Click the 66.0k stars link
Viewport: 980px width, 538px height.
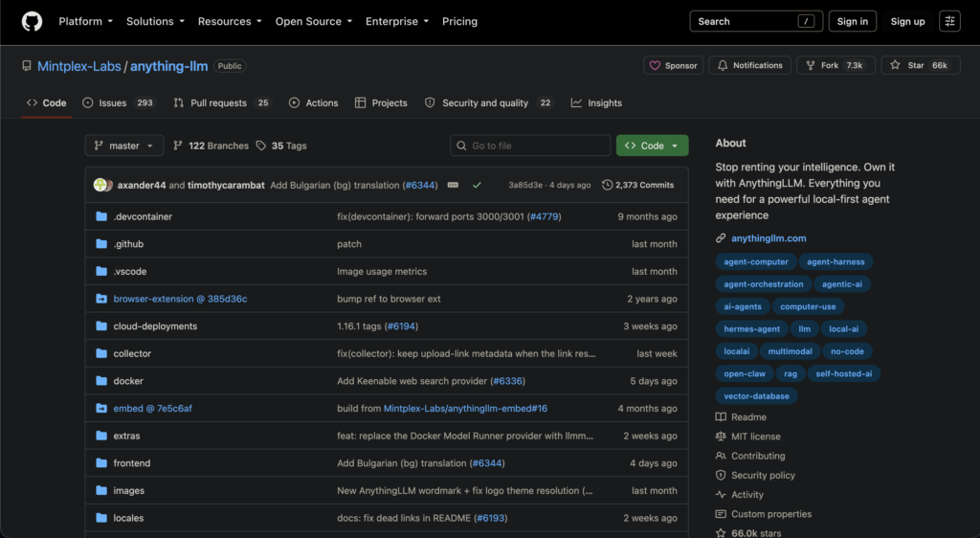coord(756,533)
